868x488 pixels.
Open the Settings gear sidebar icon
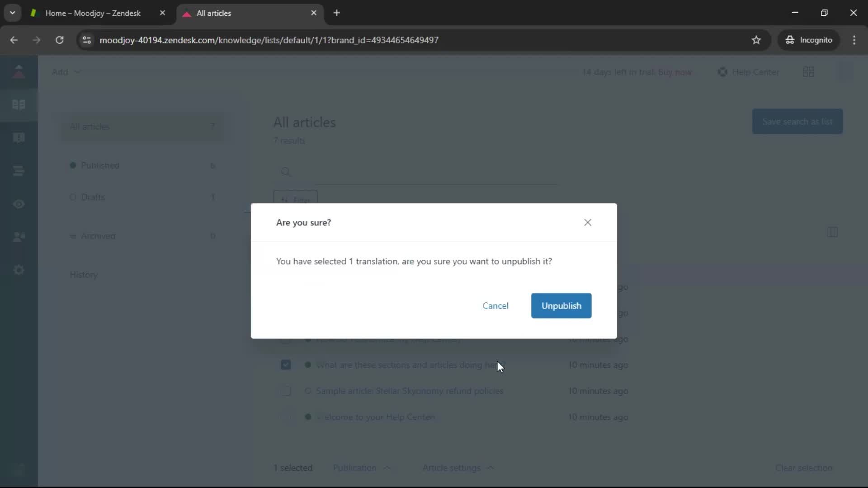[x=19, y=270]
